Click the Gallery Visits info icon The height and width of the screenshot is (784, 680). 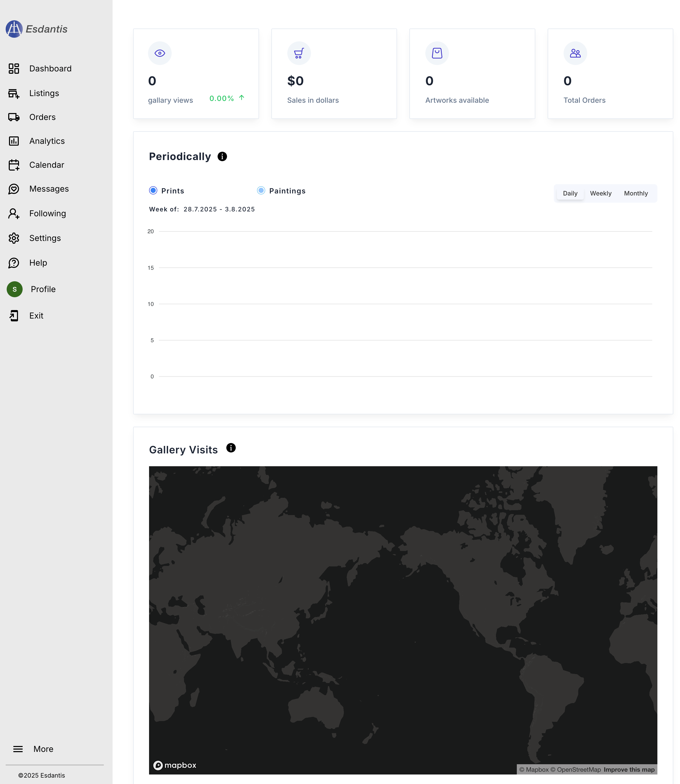click(x=231, y=447)
